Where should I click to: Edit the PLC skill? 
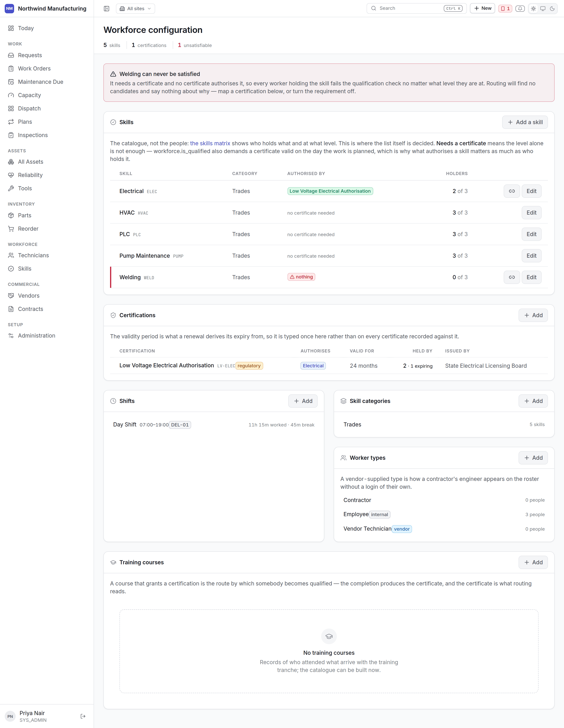531,234
